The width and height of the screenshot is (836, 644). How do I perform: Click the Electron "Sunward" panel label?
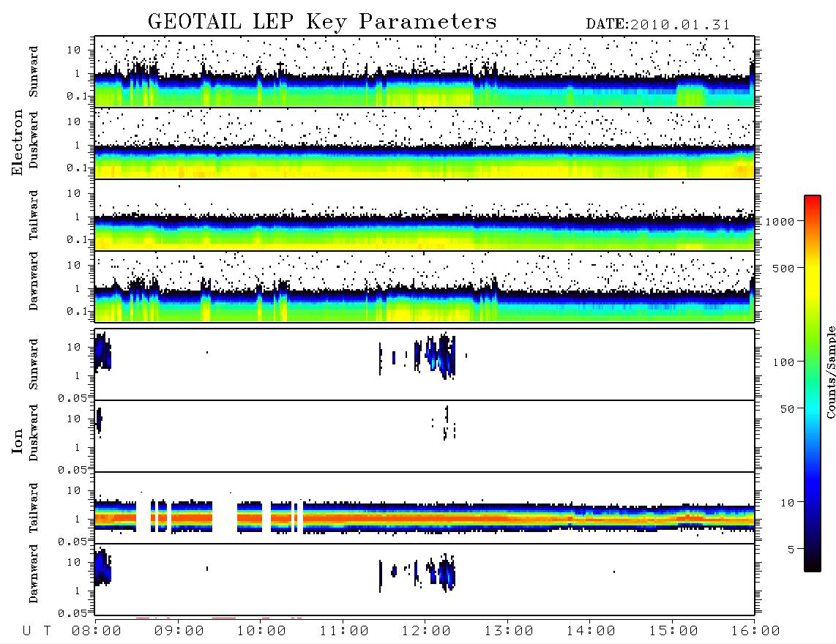click(34, 72)
